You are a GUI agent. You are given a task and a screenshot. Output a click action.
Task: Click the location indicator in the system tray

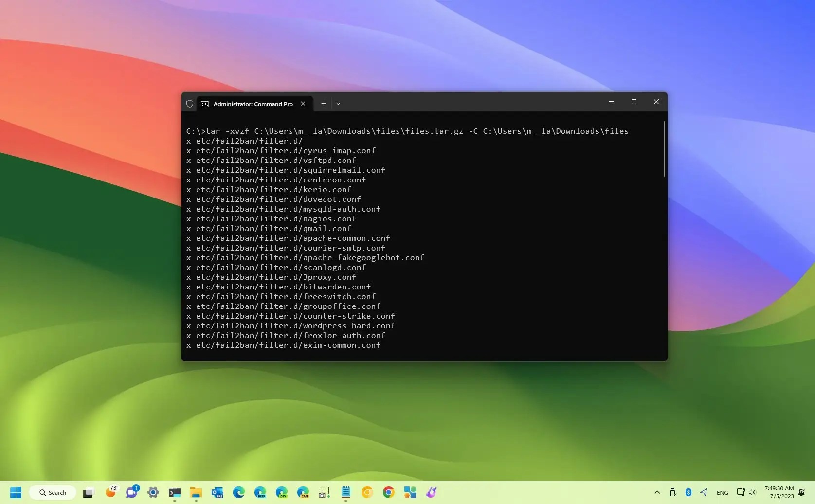pos(704,492)
